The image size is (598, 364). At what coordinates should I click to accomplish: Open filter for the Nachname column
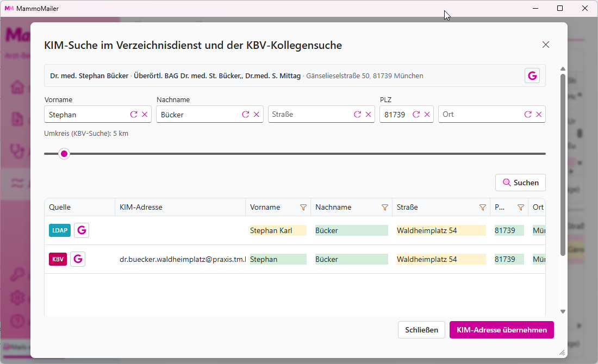click(x=385, y=208)
